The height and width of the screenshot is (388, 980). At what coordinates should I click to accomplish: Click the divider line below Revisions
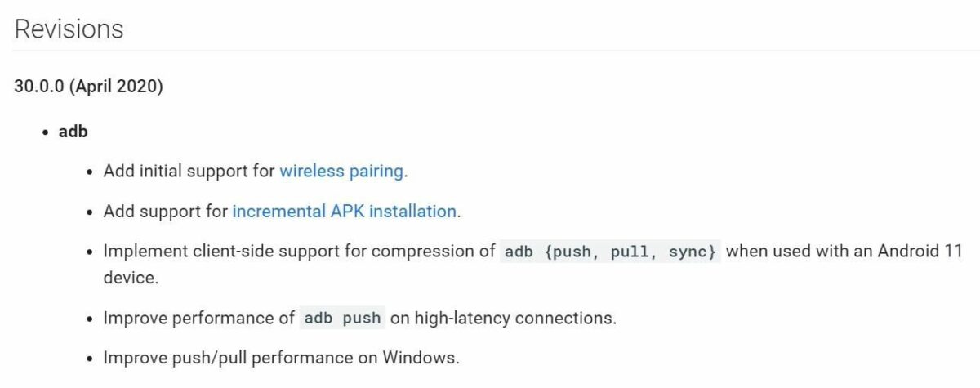coord(490,51)
